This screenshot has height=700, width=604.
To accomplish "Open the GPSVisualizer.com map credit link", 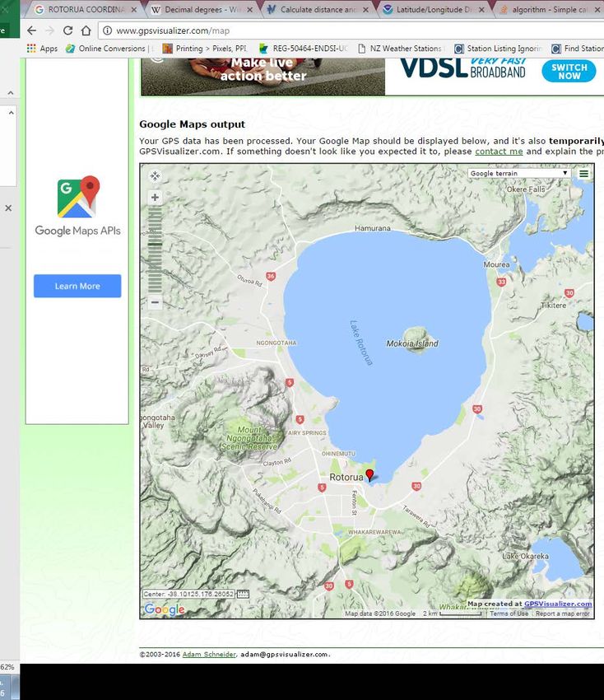I will [x=558, y=604].
